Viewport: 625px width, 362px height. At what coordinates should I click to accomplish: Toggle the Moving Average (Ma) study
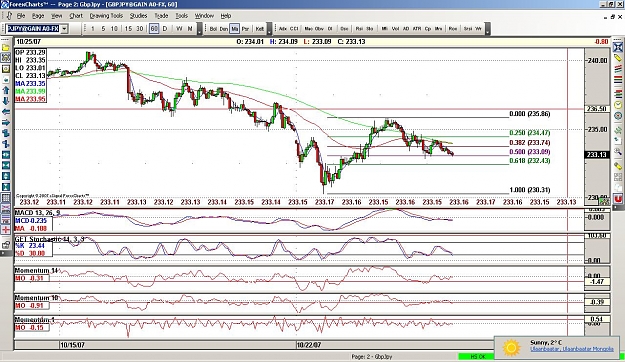(x=234, y=29)
